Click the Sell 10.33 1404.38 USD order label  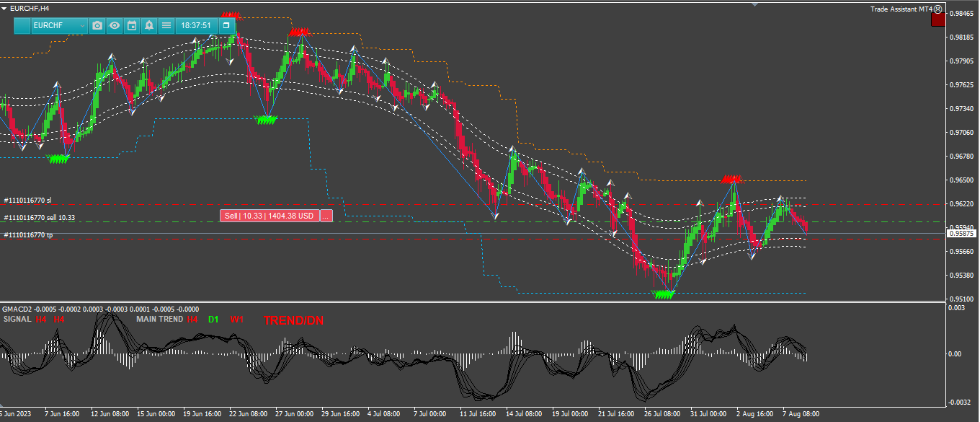point(269,216)
